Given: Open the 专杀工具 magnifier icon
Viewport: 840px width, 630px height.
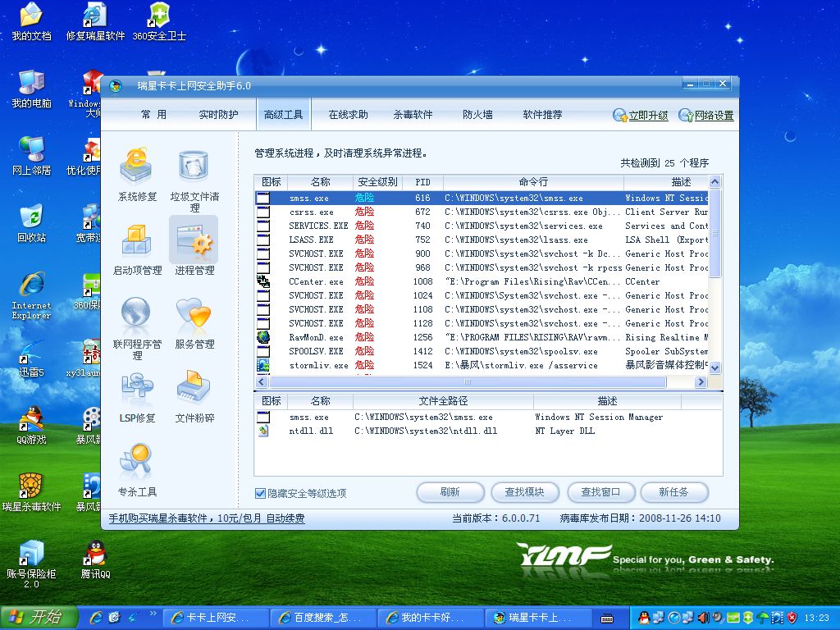Looking at the screenshot, I should (137, 461).
